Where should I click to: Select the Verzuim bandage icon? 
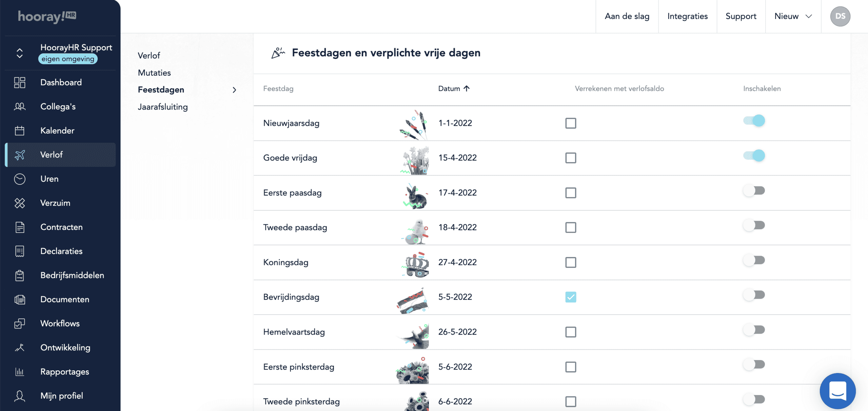[20, 203]
